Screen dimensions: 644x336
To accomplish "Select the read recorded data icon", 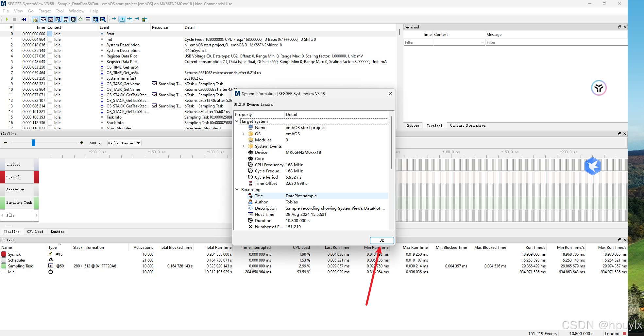I will coord(24,19).
